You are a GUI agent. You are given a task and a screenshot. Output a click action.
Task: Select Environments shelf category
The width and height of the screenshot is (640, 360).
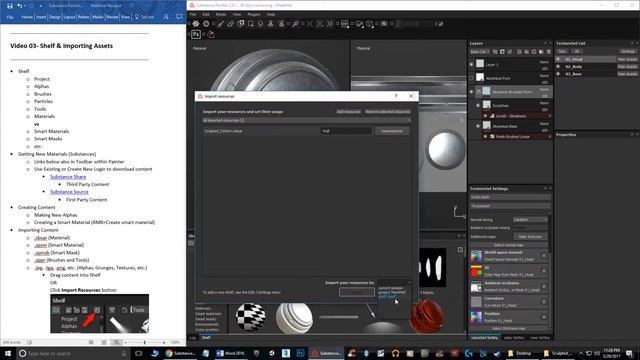(207, 324)
